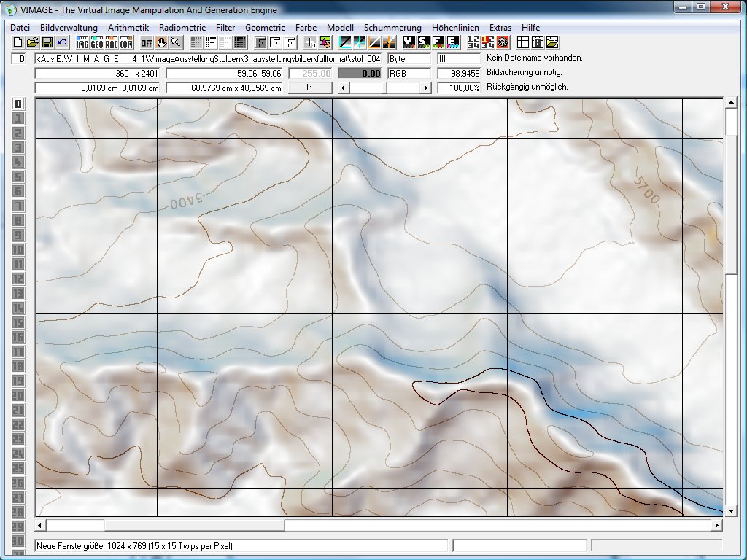Click the vertical scrollbar down arrow

(730, 510)
